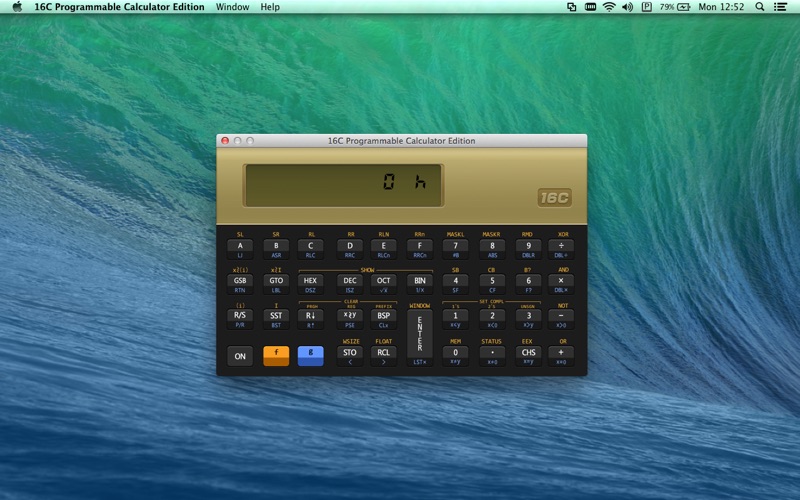
Task: Click the CHS change sign key
Action: pyautogui.click(x=528, y=356)
